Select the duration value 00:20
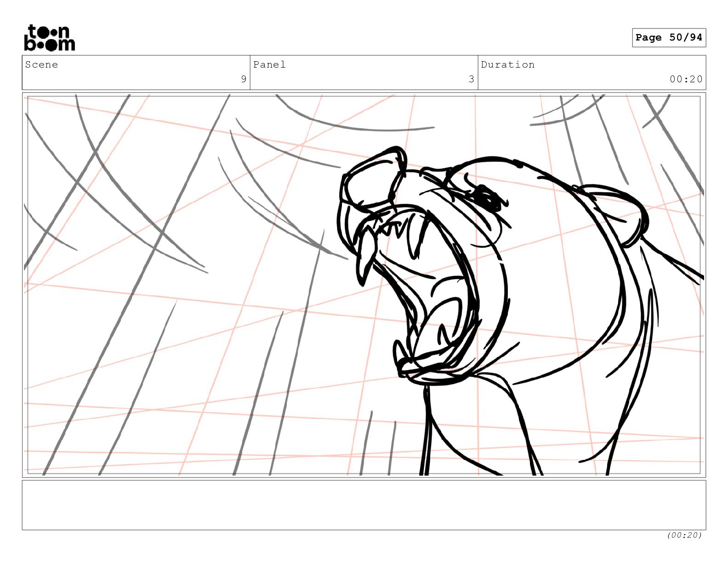The height and width of the screenshot is (563, 728). (x=686, y=79)
